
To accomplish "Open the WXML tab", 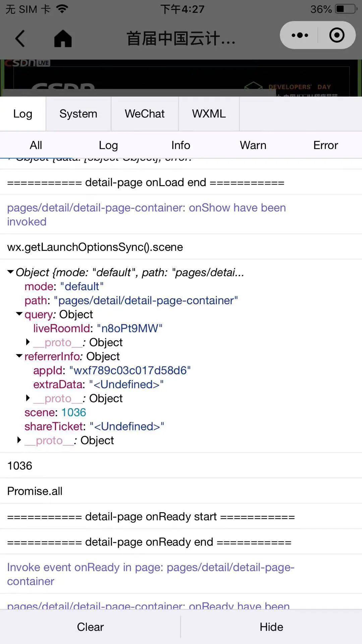I will [x=209, y=114].
